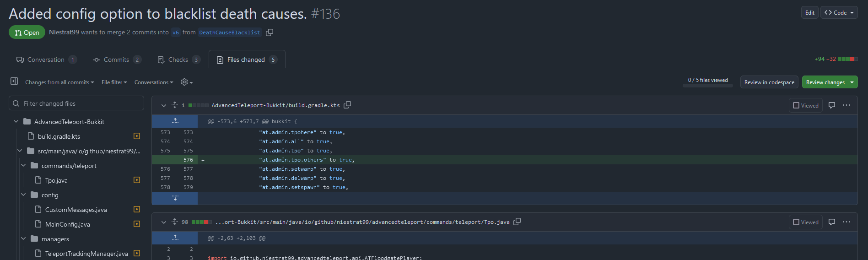Select TeleportTrackingManager.java in the file tree
868x260 pixels.
point(86,254)
